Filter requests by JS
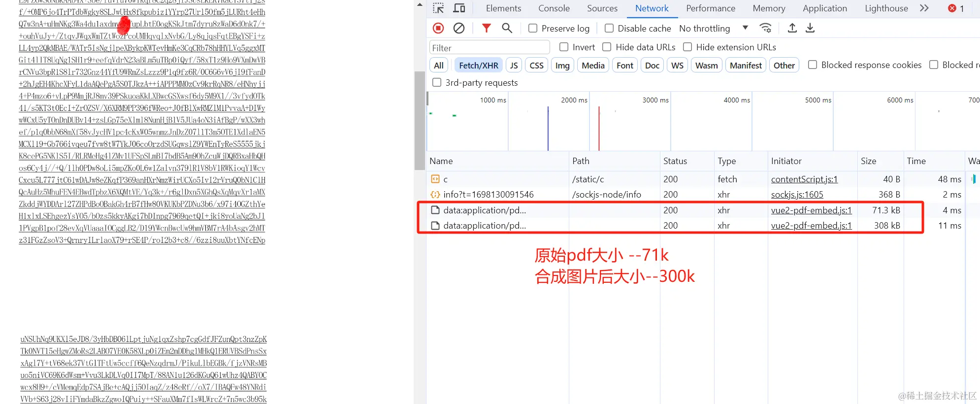Viewport: 980px width, 404px height. (514, 65)
